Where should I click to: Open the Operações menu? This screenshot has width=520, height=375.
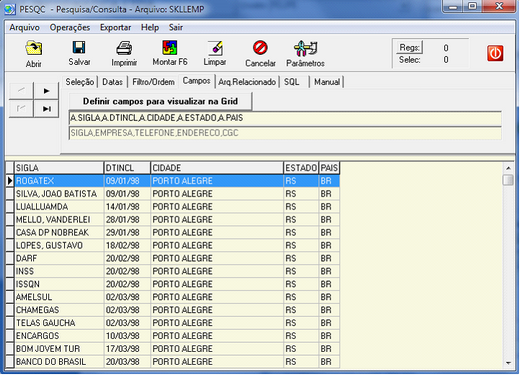click(x=70, y=27)
